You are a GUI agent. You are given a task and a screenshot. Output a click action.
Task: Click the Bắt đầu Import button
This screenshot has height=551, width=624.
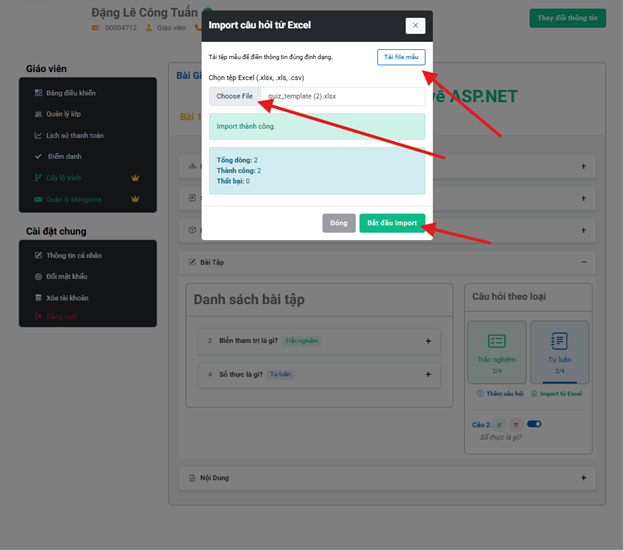[x=392, y=223]
